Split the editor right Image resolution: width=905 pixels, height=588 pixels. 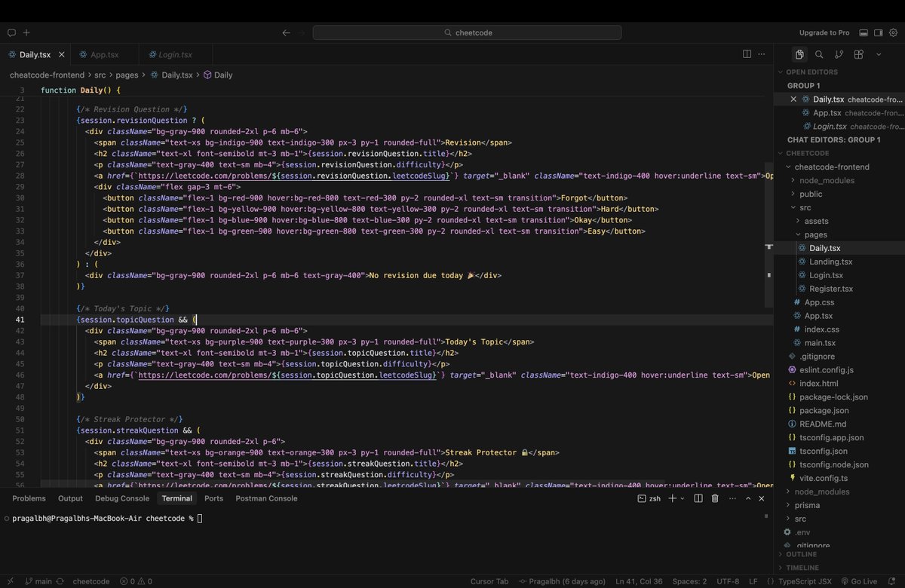pos(747,54)
